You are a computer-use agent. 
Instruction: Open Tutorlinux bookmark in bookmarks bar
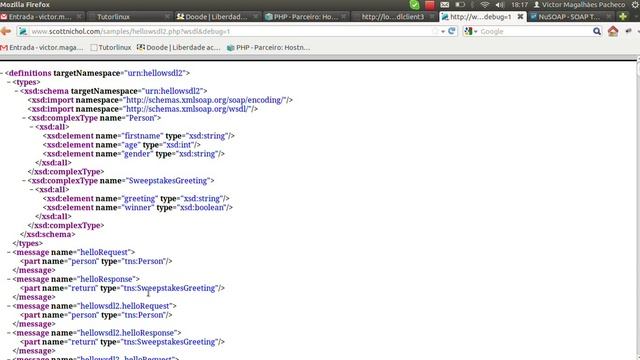tap(111, 48)
